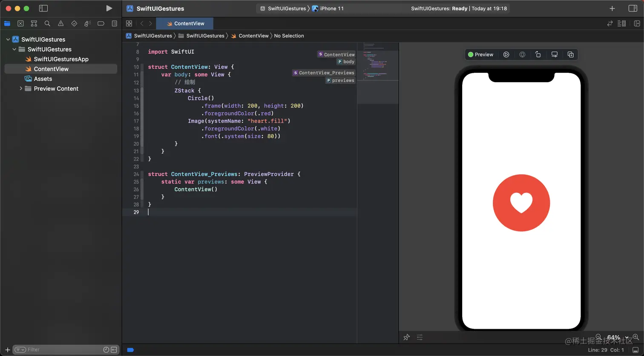The height and width of the screenshot is (356, 644).
Task: Click the Preview status button
Action: point(480,54)
